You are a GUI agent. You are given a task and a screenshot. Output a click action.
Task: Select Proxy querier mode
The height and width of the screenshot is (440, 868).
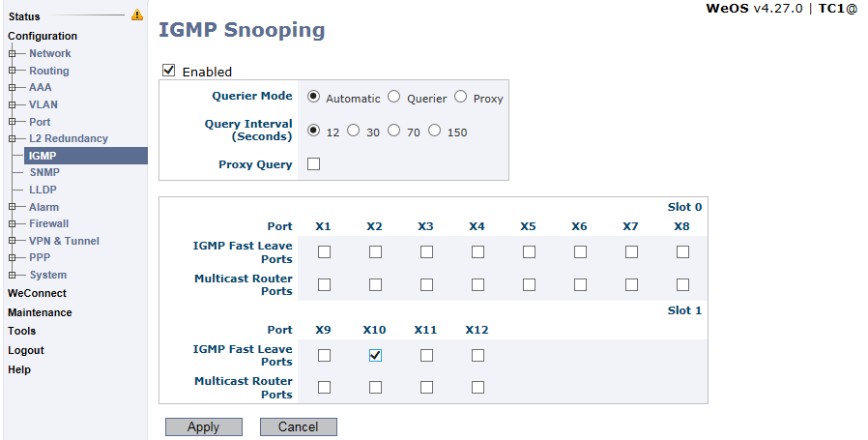pyautogui.click(x=460, y=97)
